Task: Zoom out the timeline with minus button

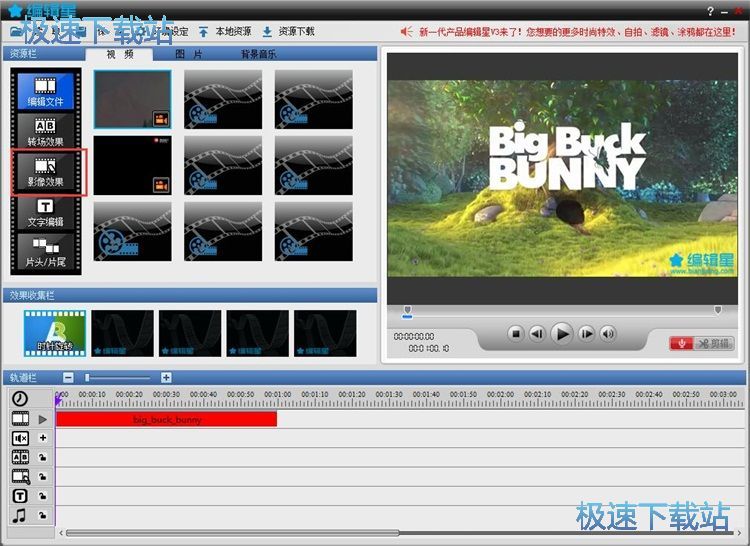Action: pos(68,378)
